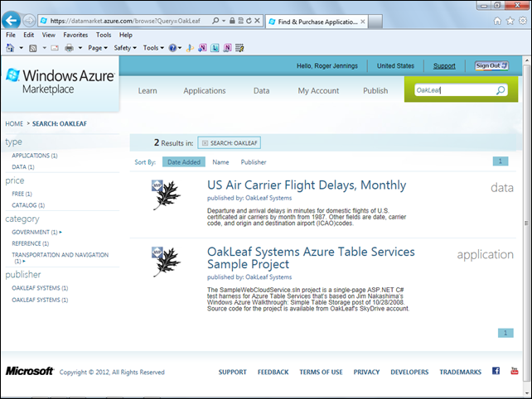Filter by Applications type
Image resolution: width=532 pixels, height=399 pixels.
point(34,156)
